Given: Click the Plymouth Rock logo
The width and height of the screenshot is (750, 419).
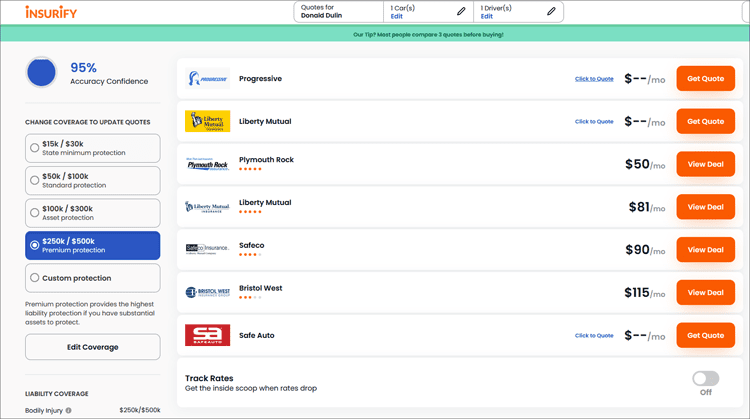Looking at the screenshot, I should [208, 164].
